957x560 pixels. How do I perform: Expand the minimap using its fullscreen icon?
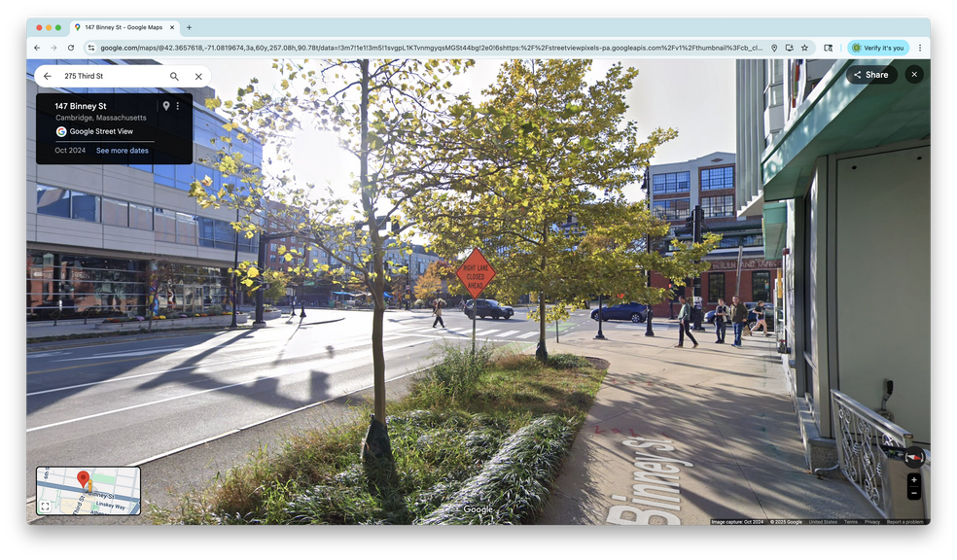[x=45, y=507]
